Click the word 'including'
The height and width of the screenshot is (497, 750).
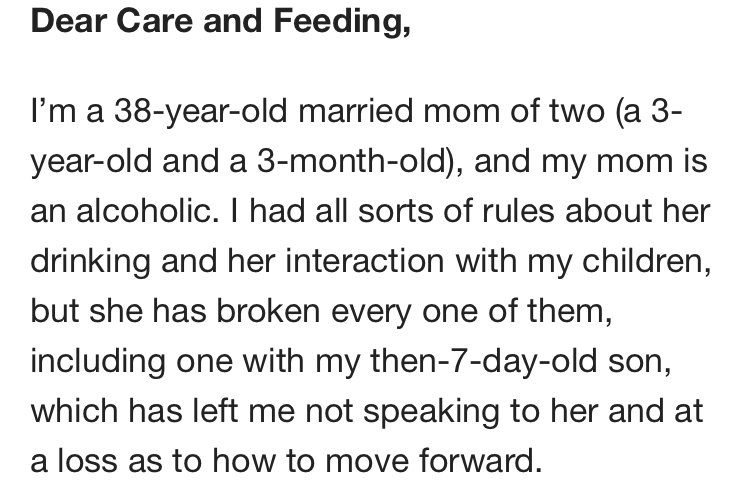98,364
